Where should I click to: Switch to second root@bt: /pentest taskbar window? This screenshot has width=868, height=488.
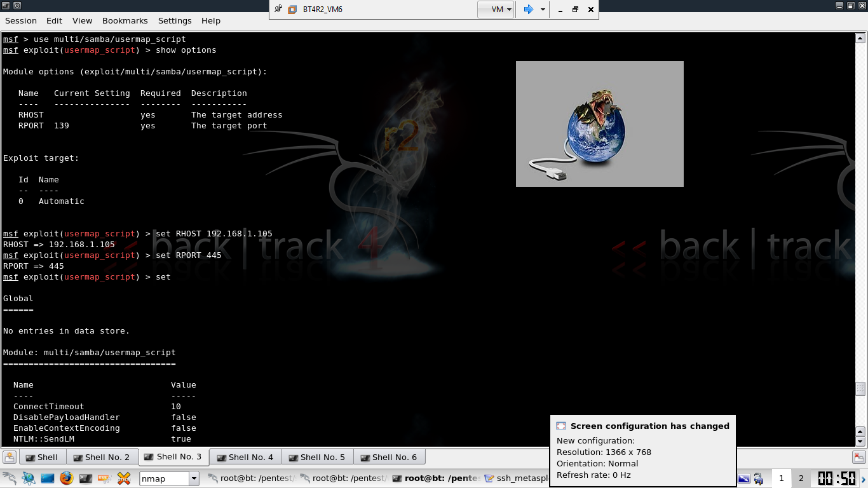click(x=342, y=478)
